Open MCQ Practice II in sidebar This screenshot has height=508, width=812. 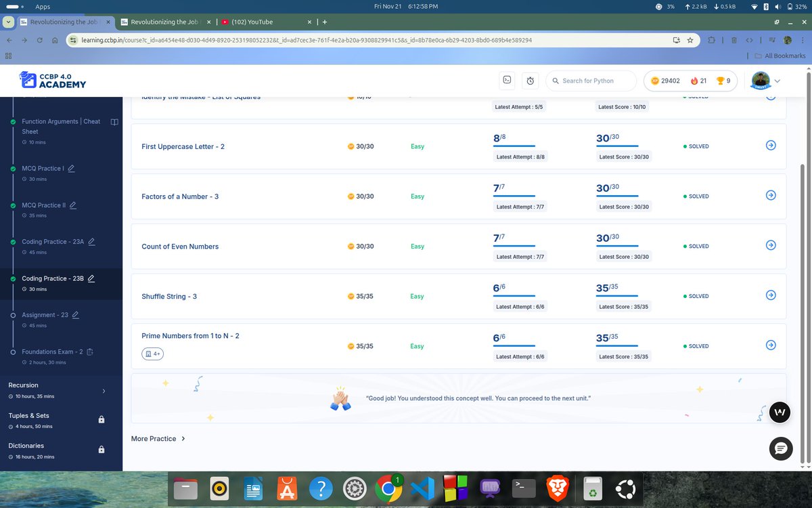pyautogui.click(x=43, y=205)
